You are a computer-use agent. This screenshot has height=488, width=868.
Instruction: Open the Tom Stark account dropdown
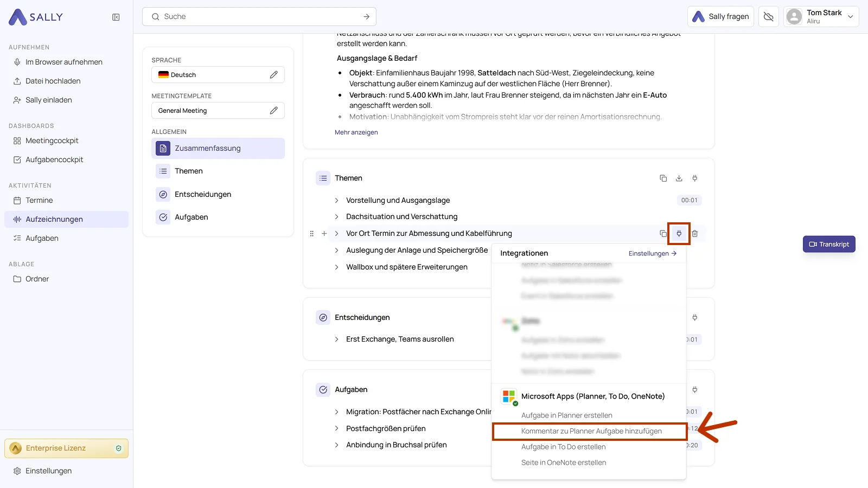(821, 17)
